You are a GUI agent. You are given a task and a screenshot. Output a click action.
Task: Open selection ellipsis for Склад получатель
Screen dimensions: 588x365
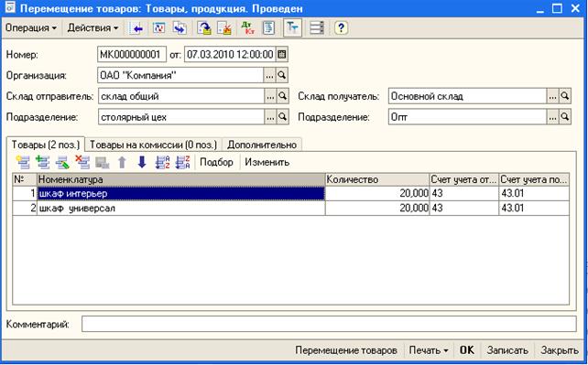click(552, 97)
